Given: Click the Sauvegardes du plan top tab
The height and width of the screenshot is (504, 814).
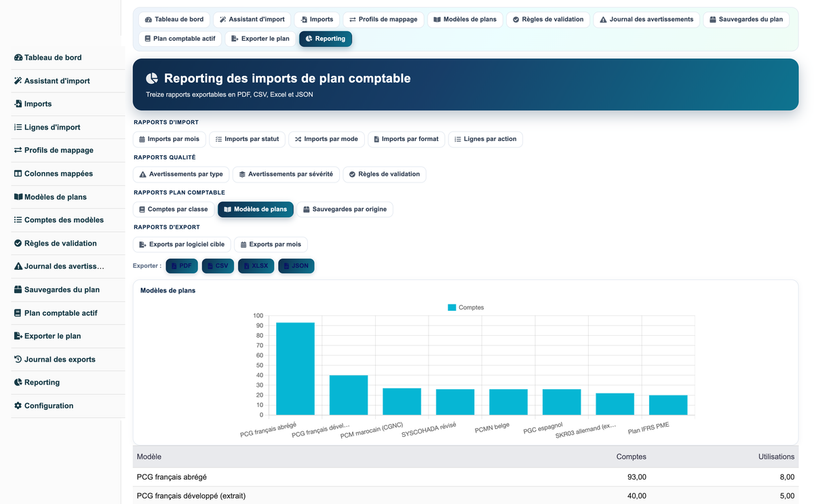Looking at the screenshot, I should 746,20.
